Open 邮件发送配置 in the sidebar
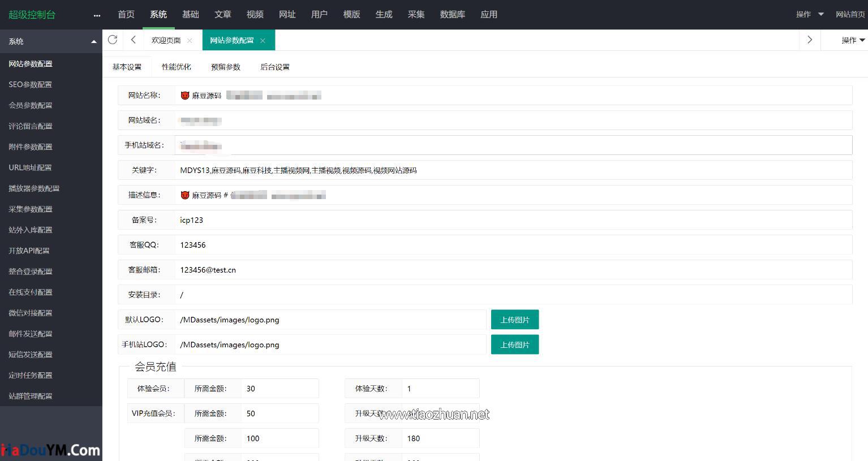The width and height of the screenshot is (868, 461). tap(31, 334)
